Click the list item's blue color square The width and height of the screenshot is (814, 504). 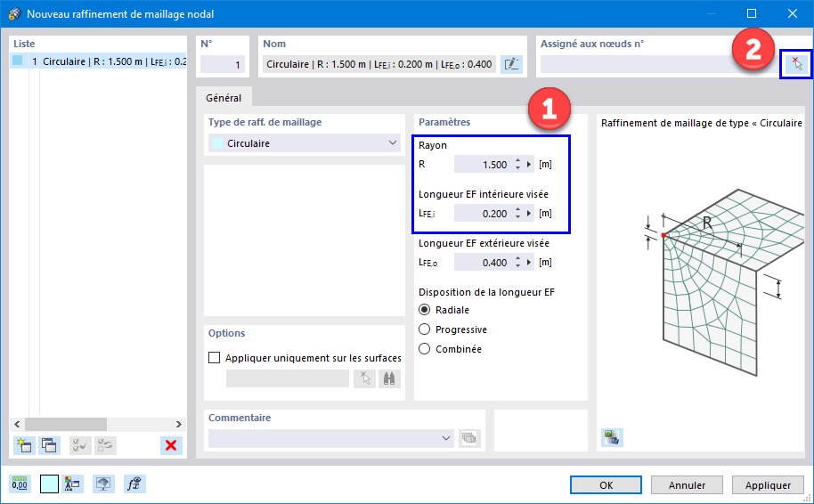(x=18, y=61)
